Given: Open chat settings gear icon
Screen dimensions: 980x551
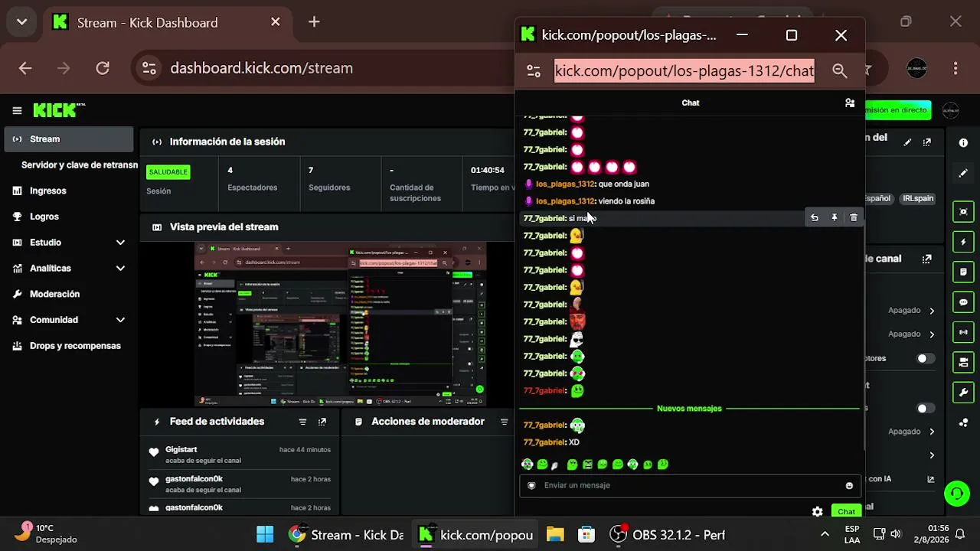Looking at the screenshot, I should [x=818, y=512].
